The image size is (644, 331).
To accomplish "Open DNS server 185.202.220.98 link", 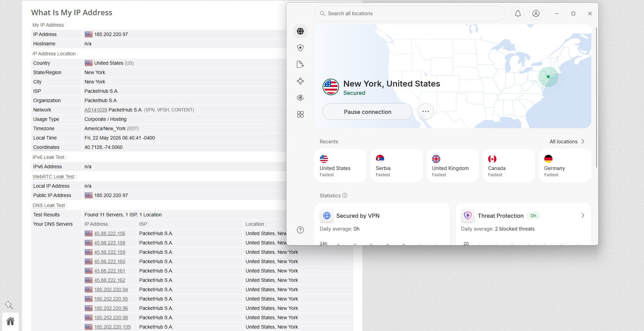I will [111, 317].
